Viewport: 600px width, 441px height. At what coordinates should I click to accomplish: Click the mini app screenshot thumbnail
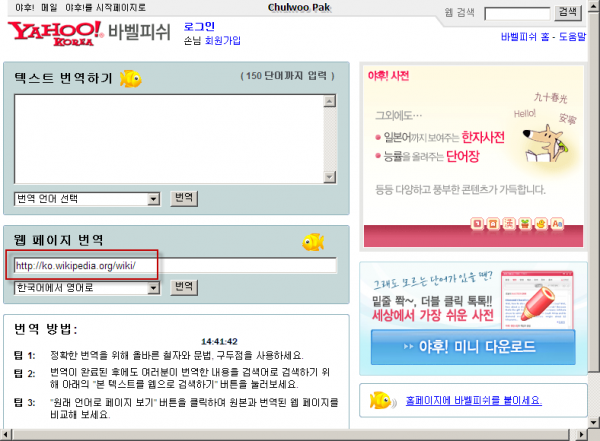point(537,300)
